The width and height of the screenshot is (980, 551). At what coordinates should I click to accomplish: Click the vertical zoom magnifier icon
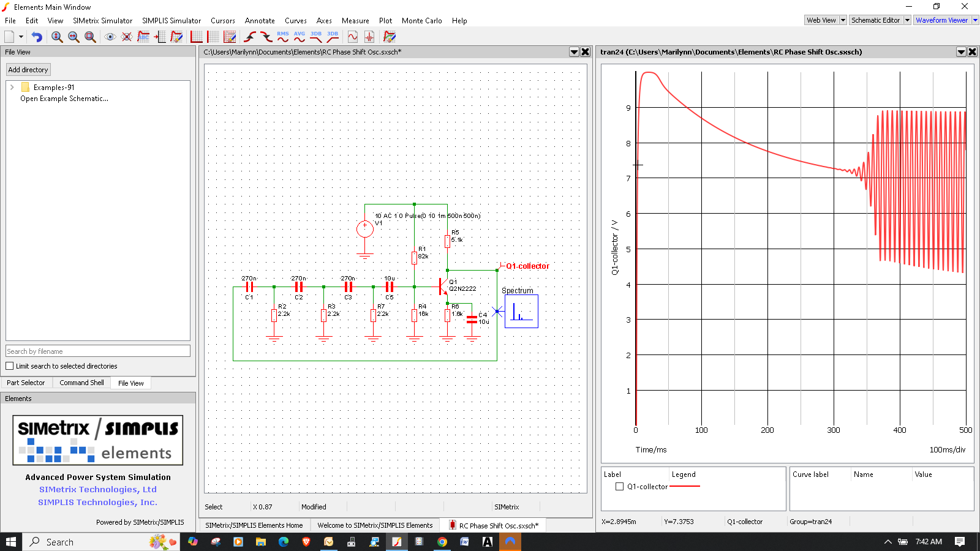(x=57, y=37)
